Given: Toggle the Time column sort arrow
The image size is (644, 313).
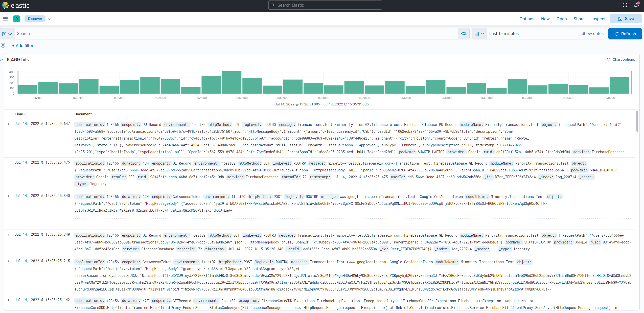Looking at the screenshot, I should point(25,114).
